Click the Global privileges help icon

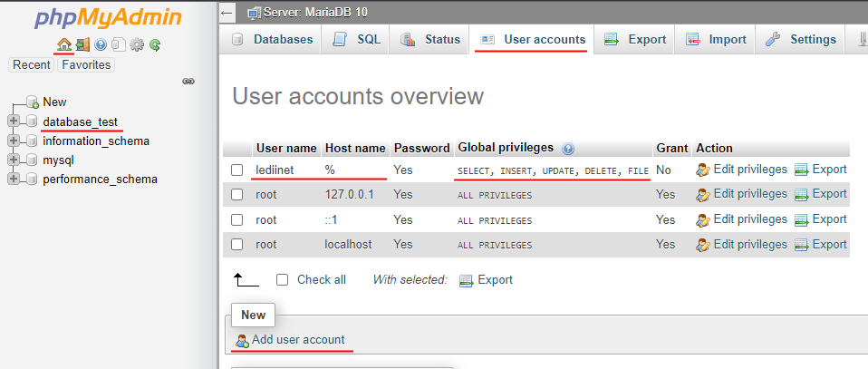point(568,149)
